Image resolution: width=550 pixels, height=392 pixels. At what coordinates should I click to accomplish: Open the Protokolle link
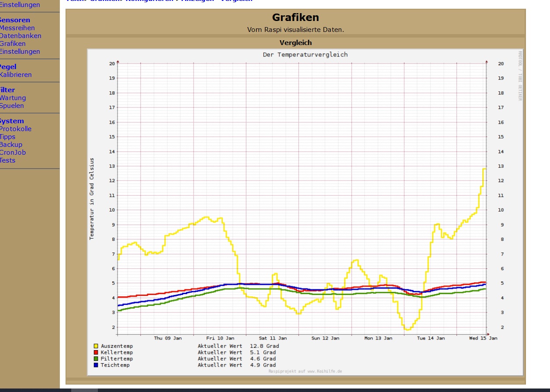click(x=16, y=129)
